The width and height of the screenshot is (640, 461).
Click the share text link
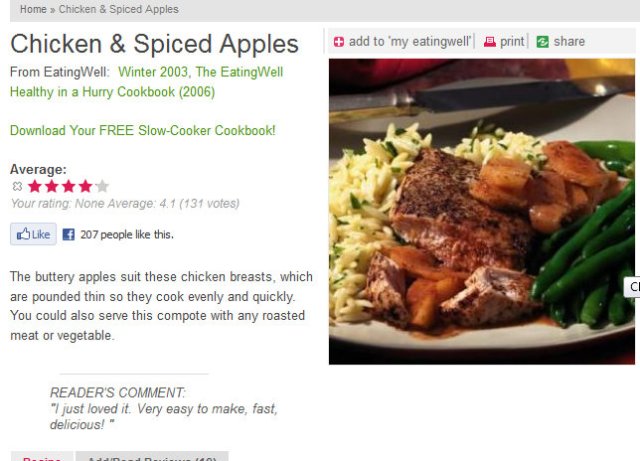pos(569,42)
